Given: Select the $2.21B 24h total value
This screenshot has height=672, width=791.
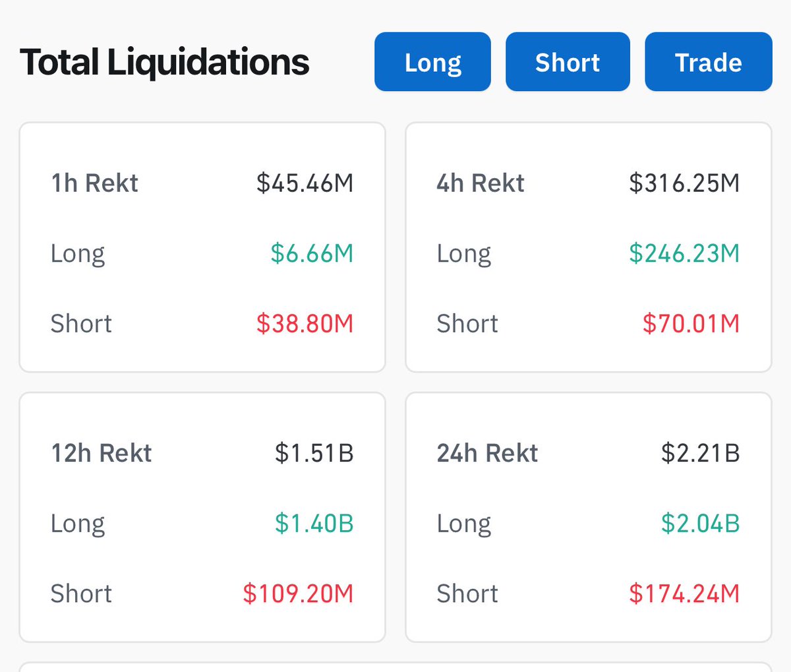Looking at the screenshot, I should [700, 453].
